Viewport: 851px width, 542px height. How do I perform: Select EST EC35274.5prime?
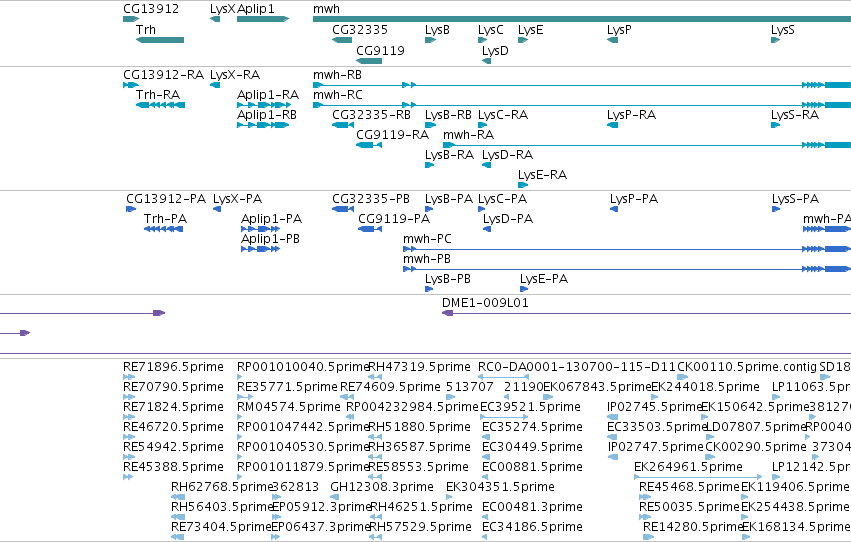point(485,437)
